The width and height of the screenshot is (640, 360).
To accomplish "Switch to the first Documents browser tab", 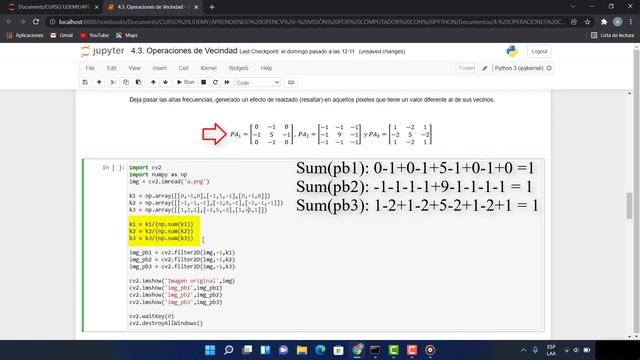I will pos(53,7).
